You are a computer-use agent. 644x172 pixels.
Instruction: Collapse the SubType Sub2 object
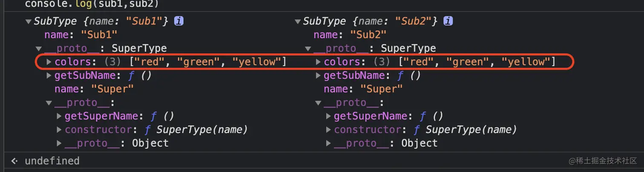[297, 21]
